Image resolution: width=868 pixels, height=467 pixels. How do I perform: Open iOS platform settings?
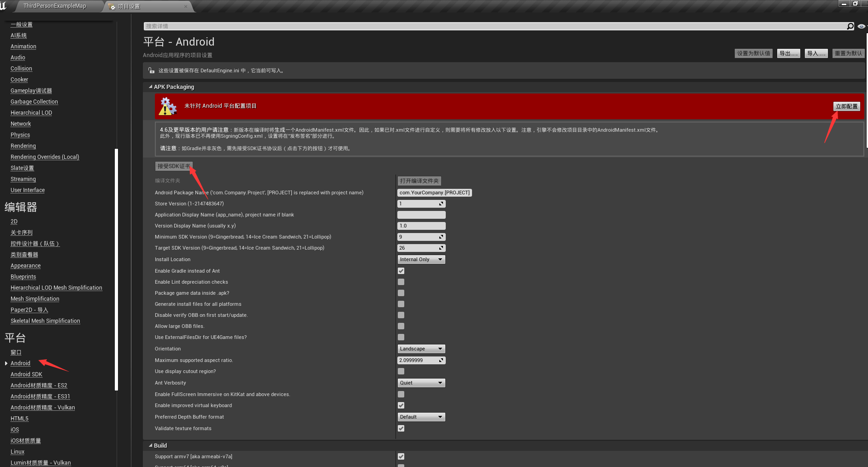click(x=15, y=430)
